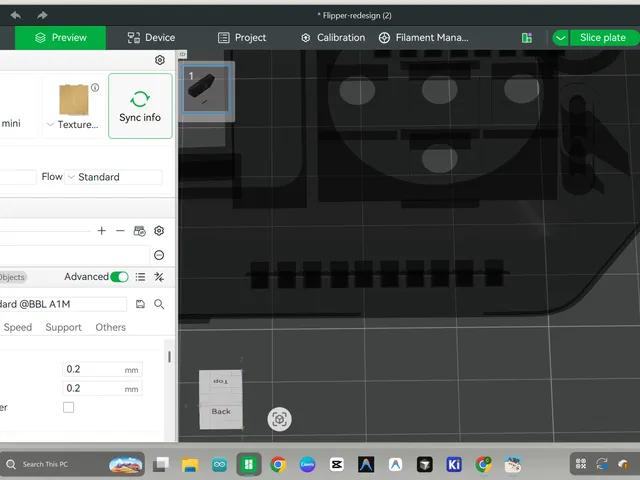The image size is (640, 480).
Task: Click the black cube app taskbar icon
Action: click(x=424, y=464)
